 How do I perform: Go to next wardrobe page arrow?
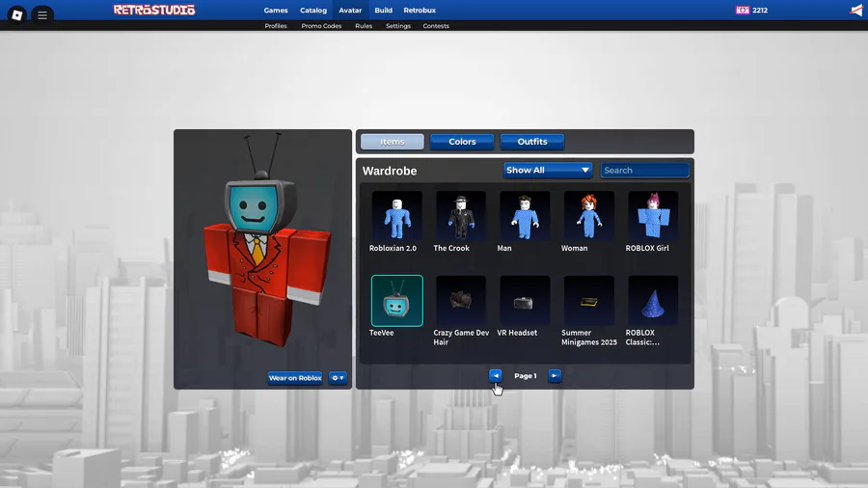(x=555, y=376)
